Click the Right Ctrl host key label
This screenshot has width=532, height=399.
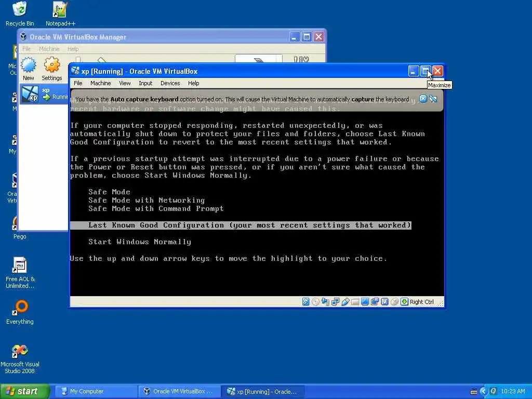(x=421, y=302)
